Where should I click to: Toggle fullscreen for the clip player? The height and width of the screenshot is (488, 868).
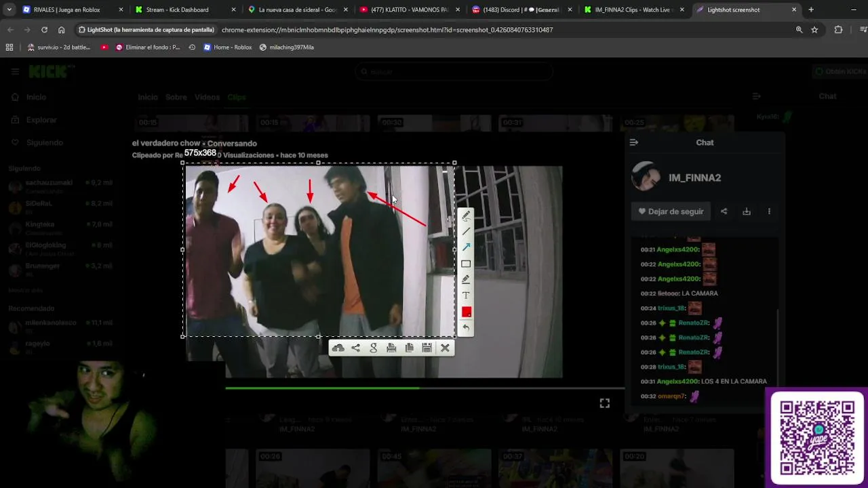[x=604, y=403]
